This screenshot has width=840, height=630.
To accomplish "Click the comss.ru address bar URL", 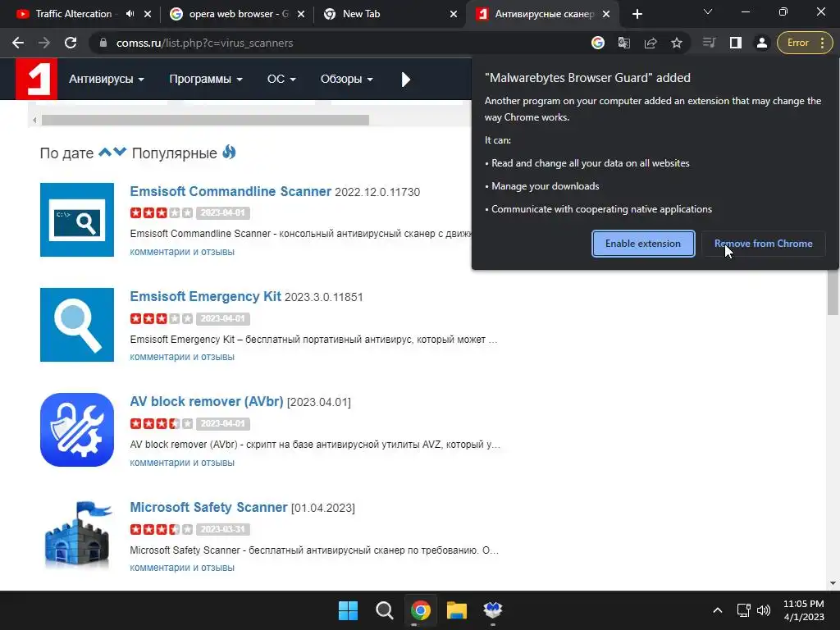I will point(204,43).
